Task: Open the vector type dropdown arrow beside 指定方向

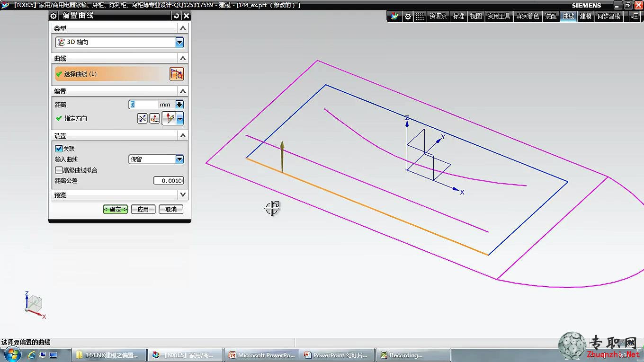Action: [180, 118]
